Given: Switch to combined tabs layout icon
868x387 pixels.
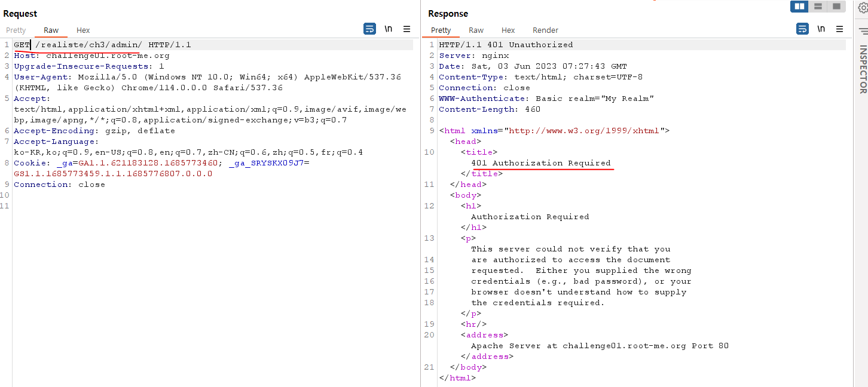Looking at the screenshot, I should tap(836, 7).
